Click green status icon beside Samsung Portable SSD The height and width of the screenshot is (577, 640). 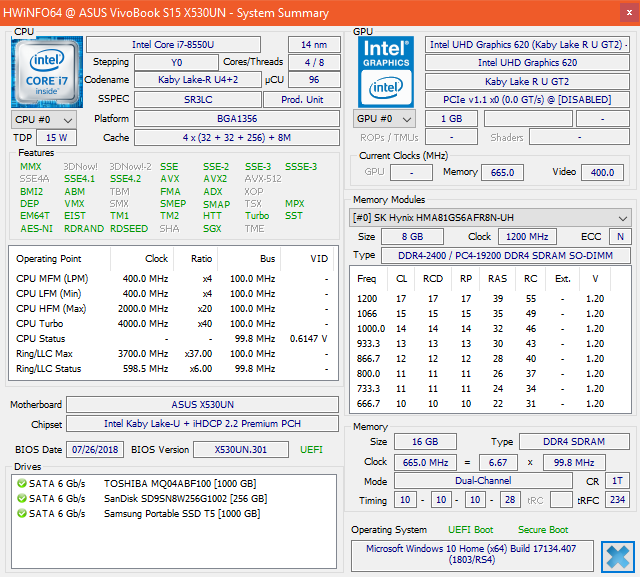[22, 514]
